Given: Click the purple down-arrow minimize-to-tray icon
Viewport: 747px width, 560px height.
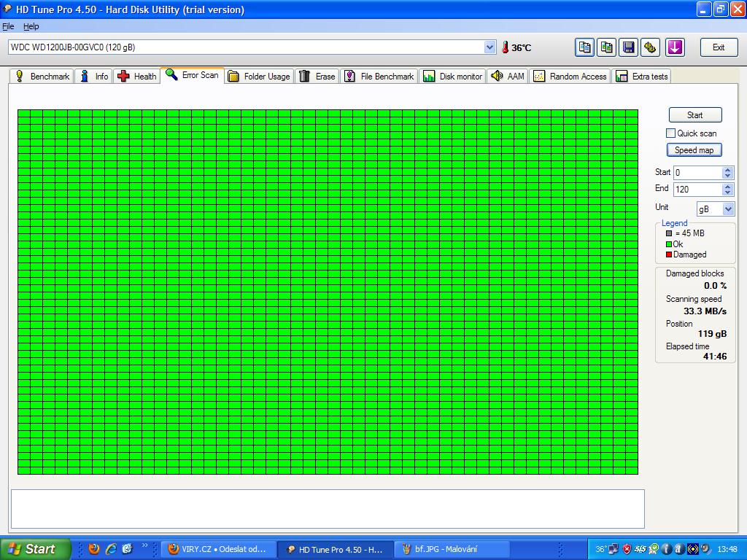Looking at the screenshot, I should [x=675, y=47].
